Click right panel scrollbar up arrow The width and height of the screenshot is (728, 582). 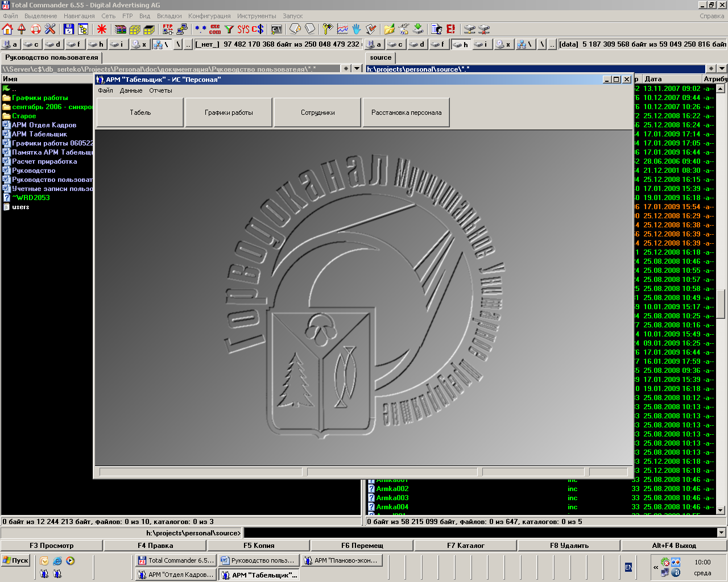(721, 89)
